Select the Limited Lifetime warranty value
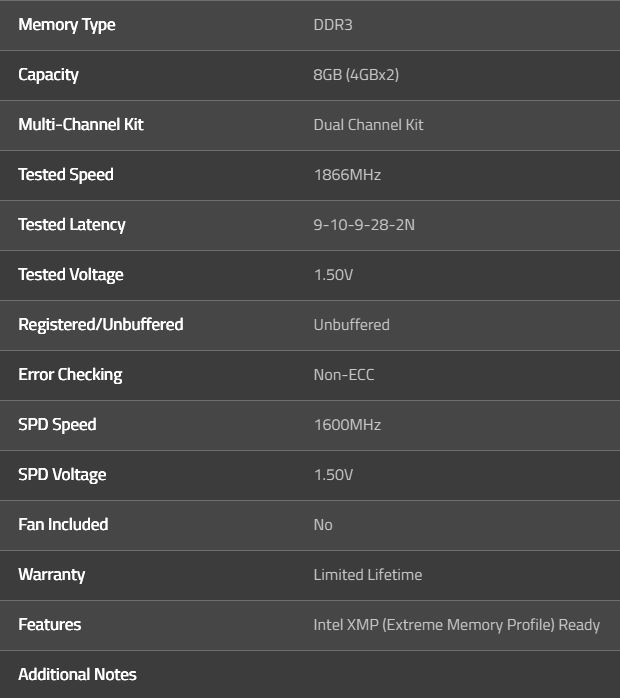The image size is (620, 698). click(368, 575)
